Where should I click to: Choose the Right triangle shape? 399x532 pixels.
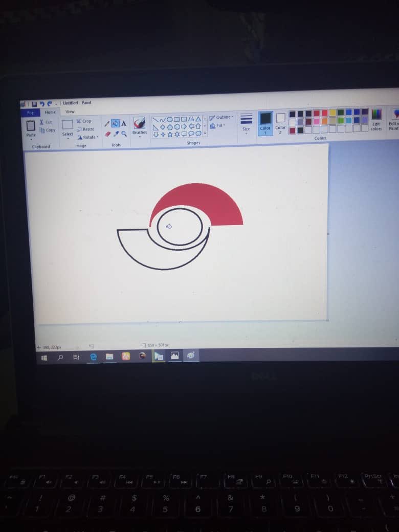point(156,127)
